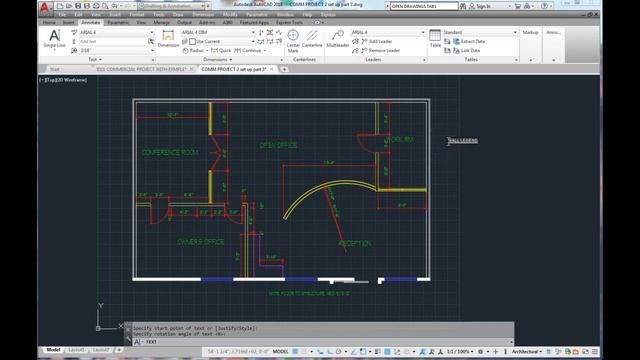Click the command line customize wrench icon
This screenshot has height=360, width=640.
click(x=128, y=338)
